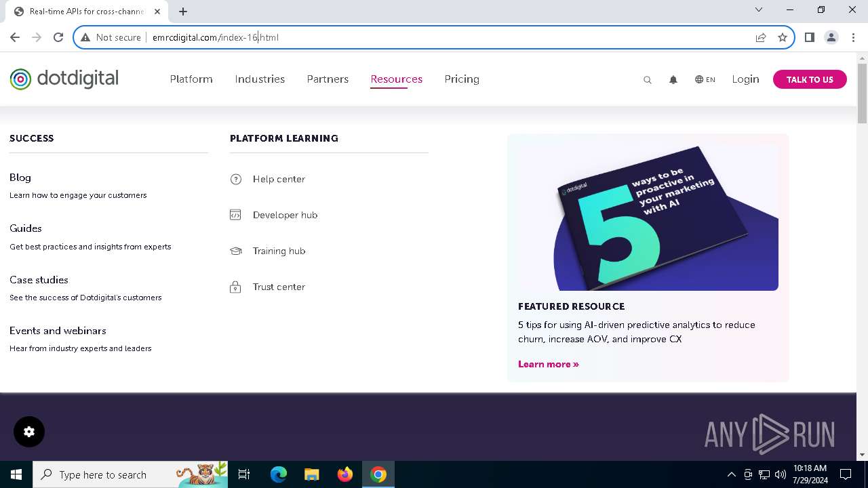Screen dimensions: 868x488
Task: Open a new browser tab
Action: (183, 12)
